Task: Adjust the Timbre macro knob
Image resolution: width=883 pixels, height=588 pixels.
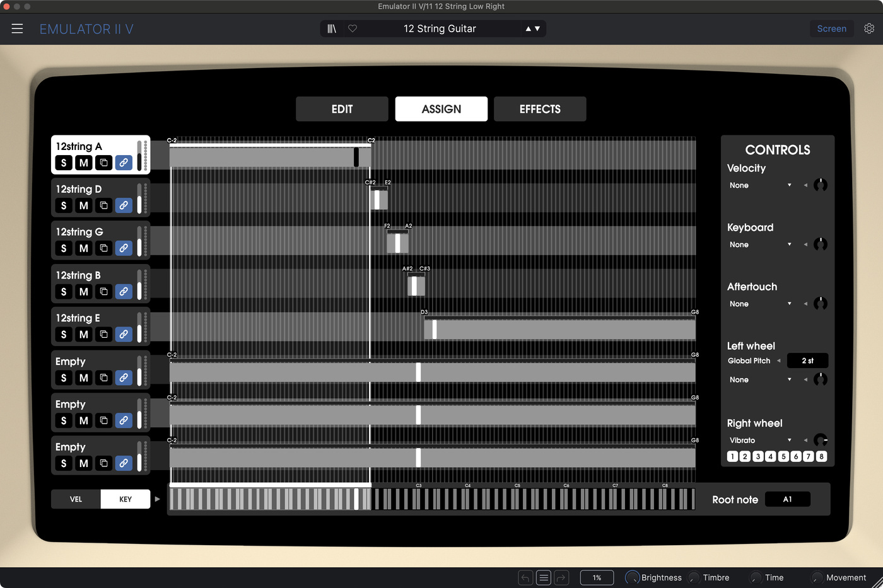Action: tap(694, 577)
